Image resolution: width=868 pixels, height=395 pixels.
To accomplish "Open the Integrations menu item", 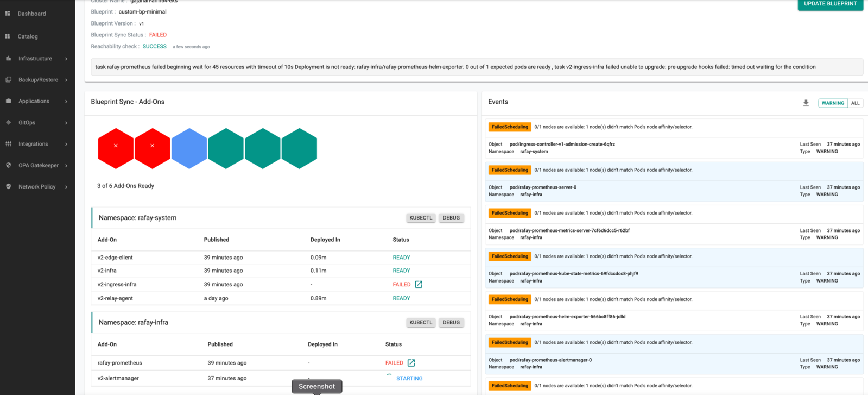I will point(33,144).
